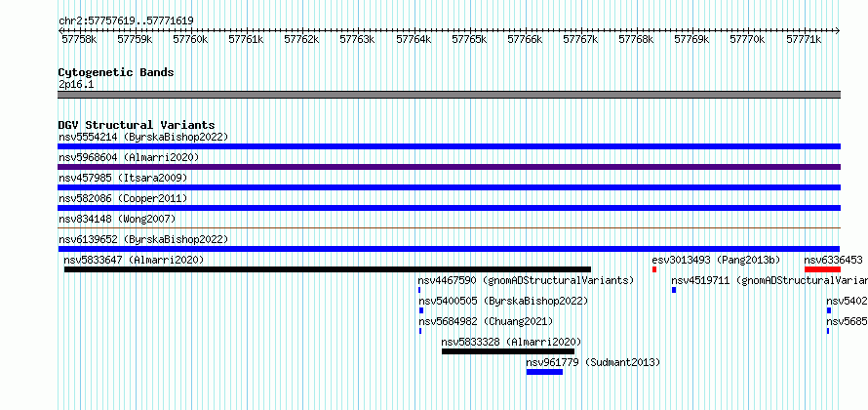
Task: Click the small blue nsv4519711 marker
Action: (674, 290)
